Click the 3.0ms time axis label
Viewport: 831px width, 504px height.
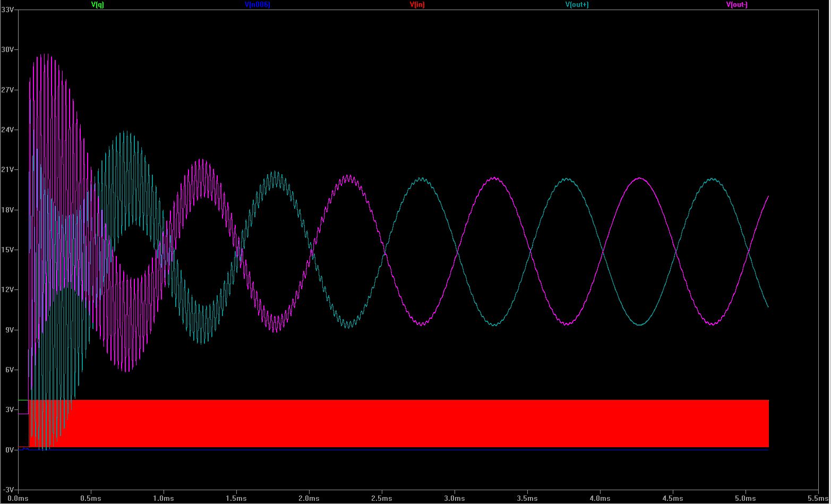tap(455, 499)
